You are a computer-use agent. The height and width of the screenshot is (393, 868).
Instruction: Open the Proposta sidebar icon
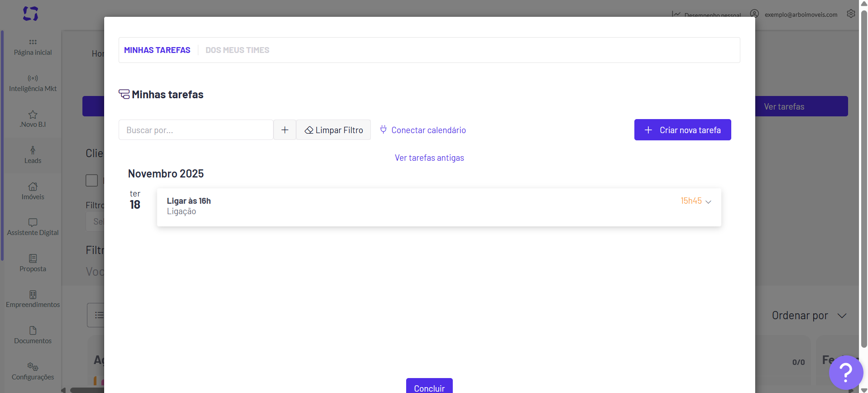pos(33,259)
